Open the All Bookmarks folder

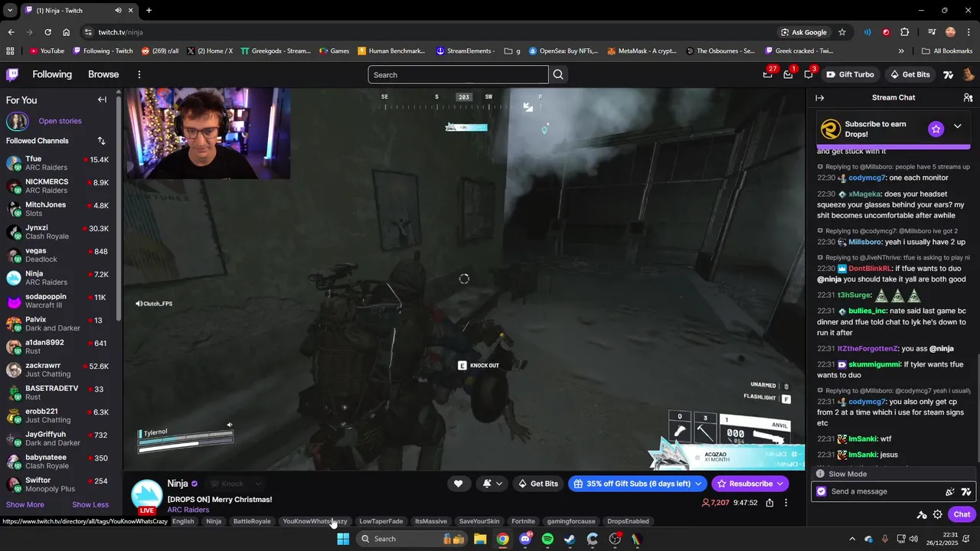click(947, 51)
